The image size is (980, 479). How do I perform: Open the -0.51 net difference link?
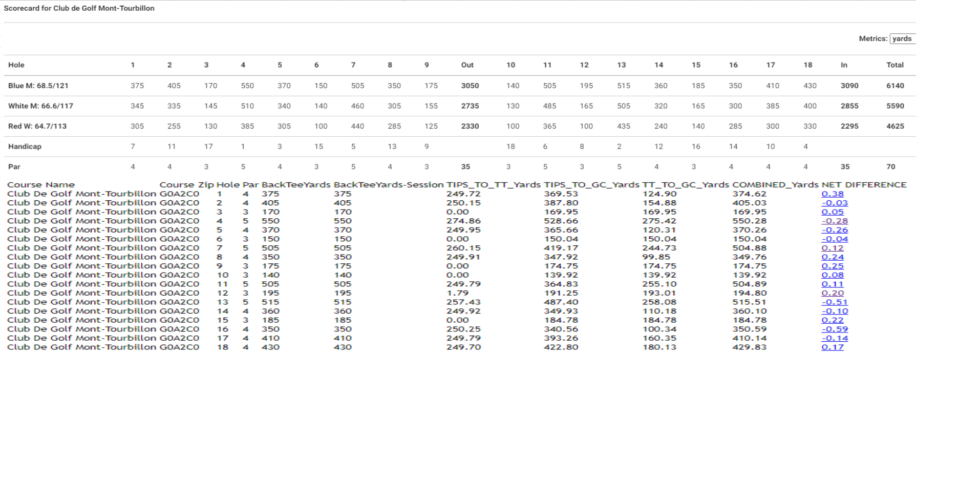pos(835,302)
